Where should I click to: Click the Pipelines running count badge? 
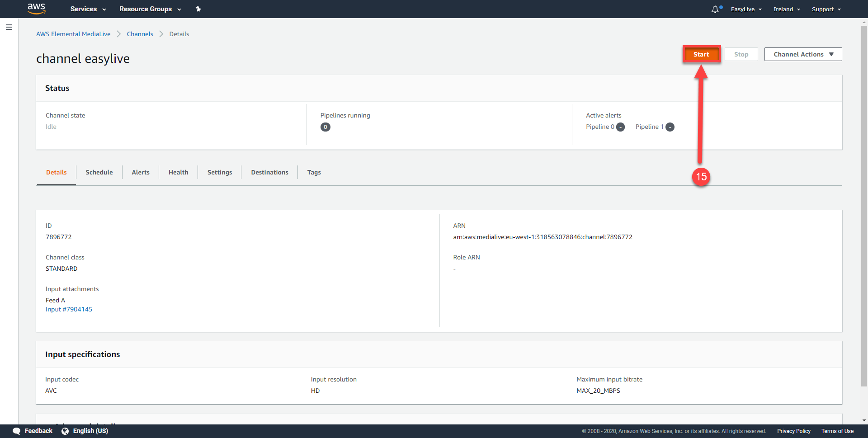pyautogui.click(x=325, y=127)
